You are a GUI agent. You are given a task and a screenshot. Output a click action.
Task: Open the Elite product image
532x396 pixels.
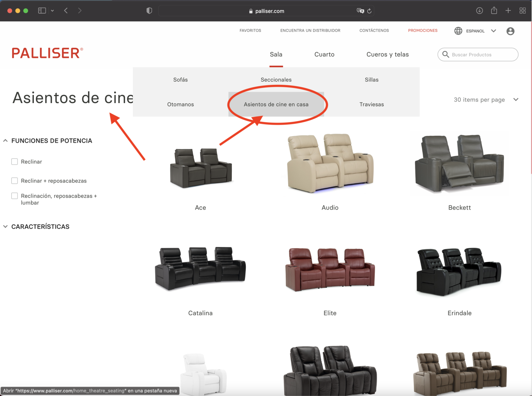tap(330, 269)
